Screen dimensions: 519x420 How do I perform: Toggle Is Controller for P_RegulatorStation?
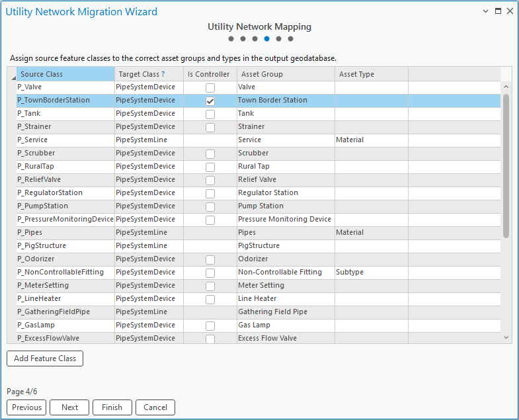point(210,194)
